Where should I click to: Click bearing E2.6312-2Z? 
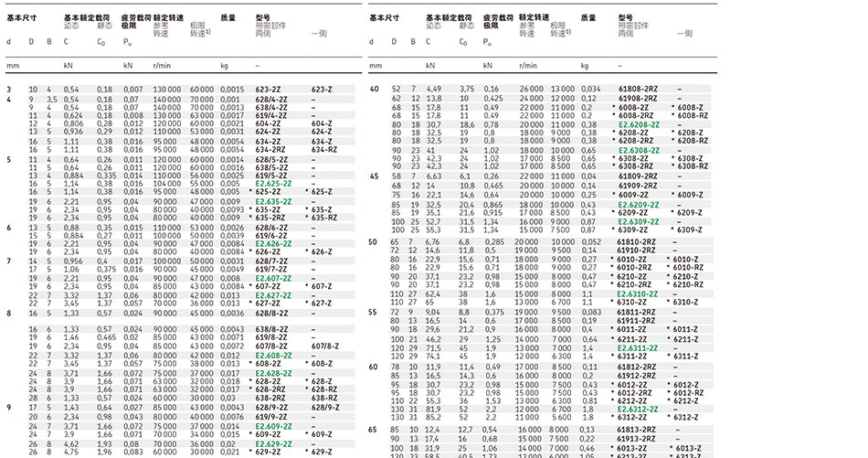pyautogui.click(x=636, y=409)
